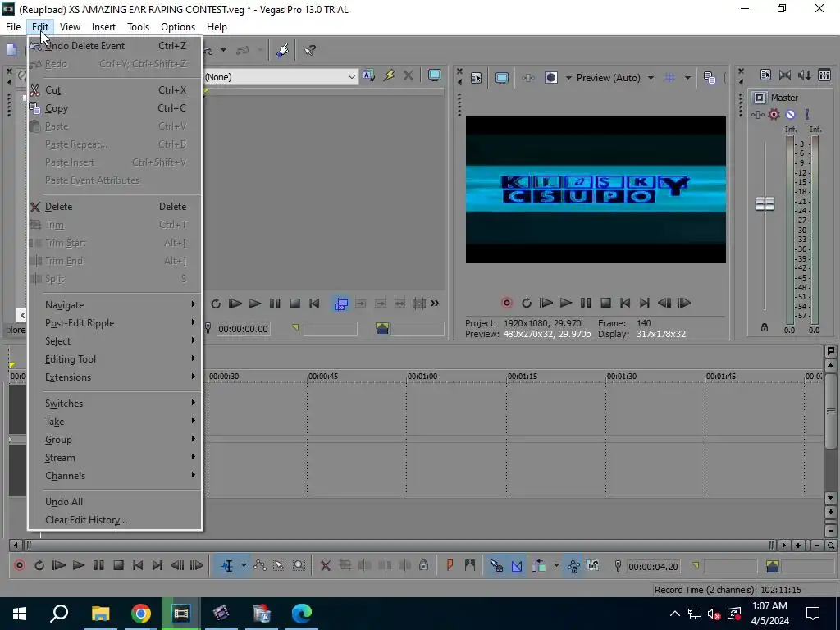Toggle preview on external monitor icon
The height and width of the screenshot is (630, 840).
(x=501, y=78)
